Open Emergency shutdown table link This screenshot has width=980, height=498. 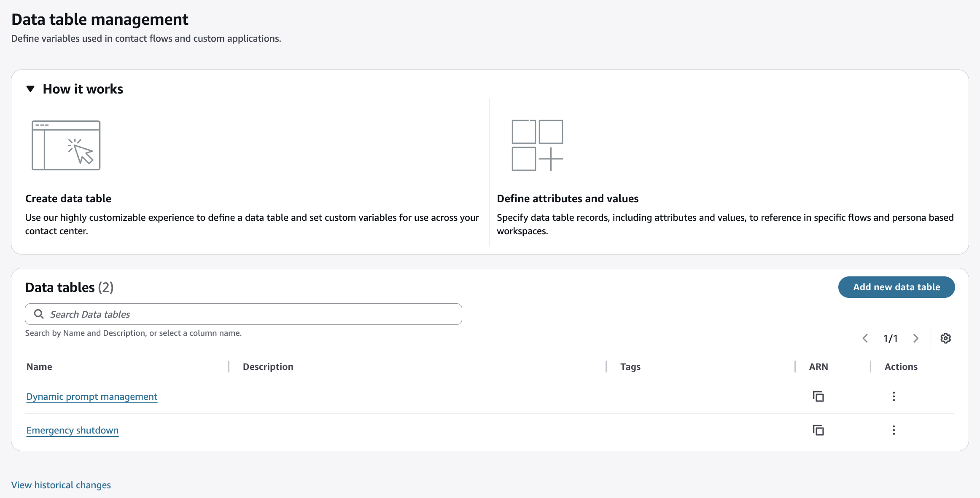(72, 430)
